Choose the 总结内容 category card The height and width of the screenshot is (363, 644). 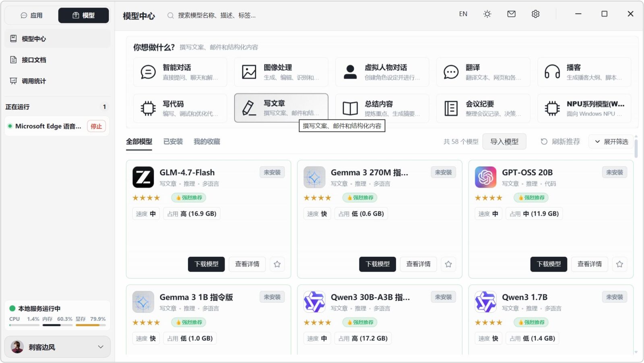tap(382, 108)
